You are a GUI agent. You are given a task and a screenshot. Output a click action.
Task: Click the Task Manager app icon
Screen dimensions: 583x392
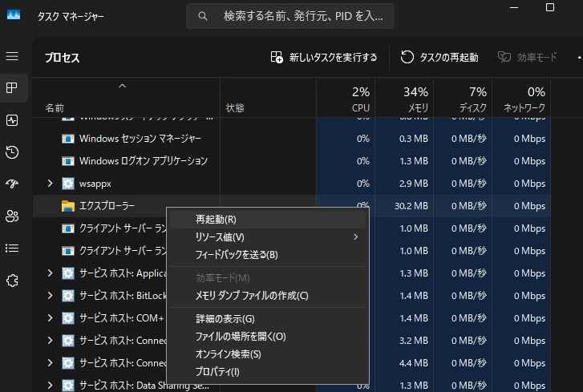pyautogui.click(x=14, y=15)
